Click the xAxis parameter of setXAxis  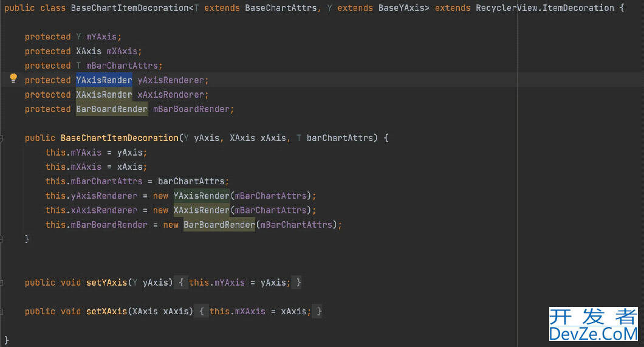tap(176, 311)
